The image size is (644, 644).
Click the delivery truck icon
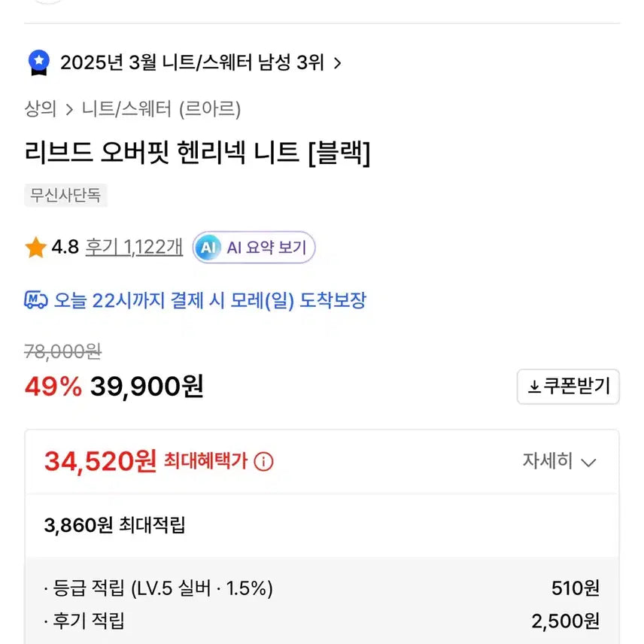(36, 301)
